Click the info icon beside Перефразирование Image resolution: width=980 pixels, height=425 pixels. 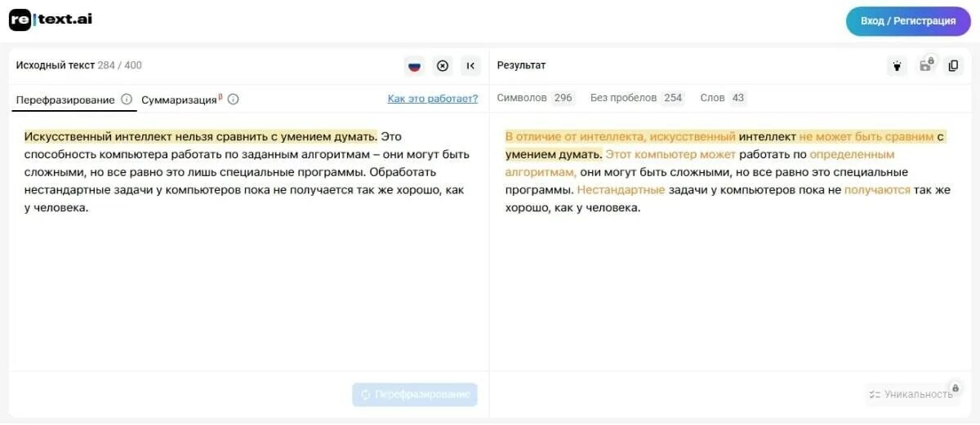[x=127, y=100]
